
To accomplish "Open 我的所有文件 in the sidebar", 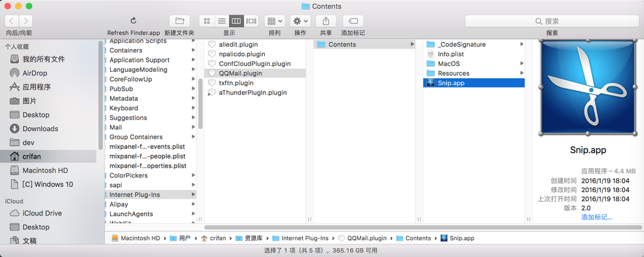I will coord(49,59).
